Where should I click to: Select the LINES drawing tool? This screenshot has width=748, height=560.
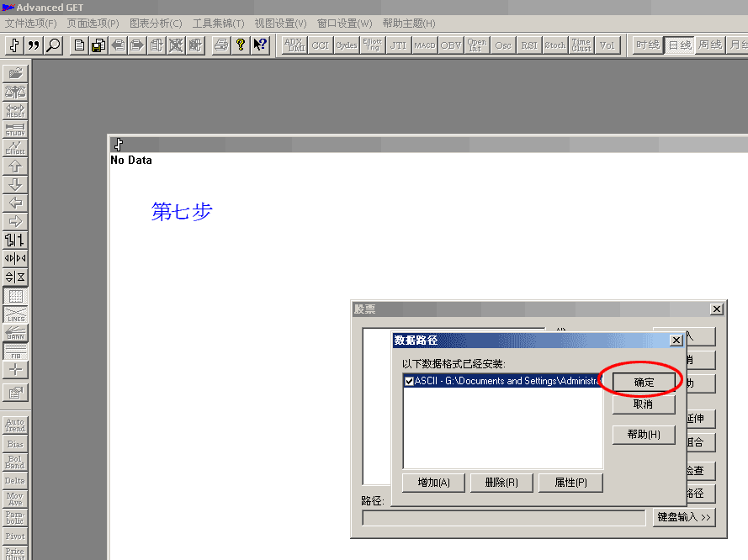(x=15, y=314)
